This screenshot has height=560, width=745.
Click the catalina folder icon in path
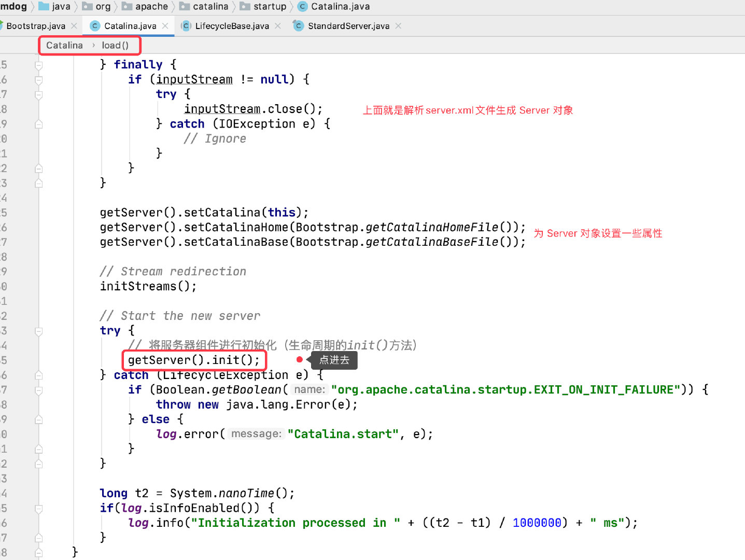pyautogui.click(x=185, y=6)
